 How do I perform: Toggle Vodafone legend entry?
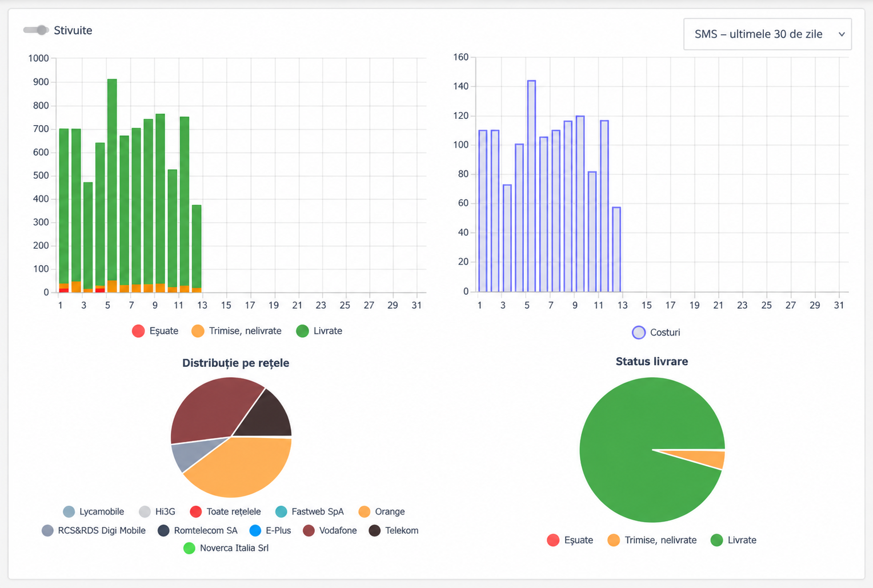pyautogui.click(x=330, y=530)
